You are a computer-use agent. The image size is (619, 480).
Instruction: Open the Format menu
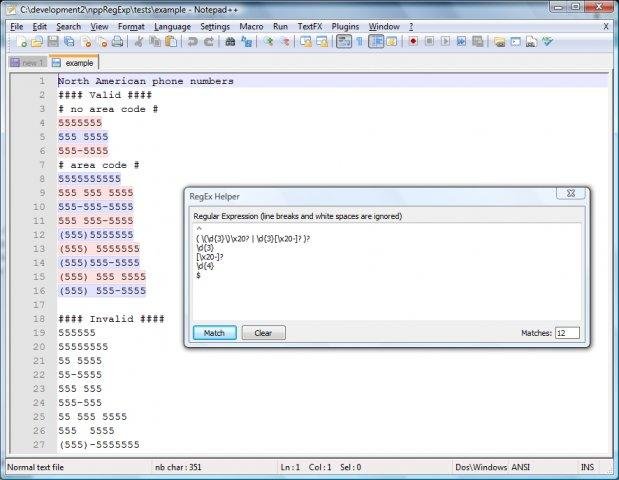[131, 26]
